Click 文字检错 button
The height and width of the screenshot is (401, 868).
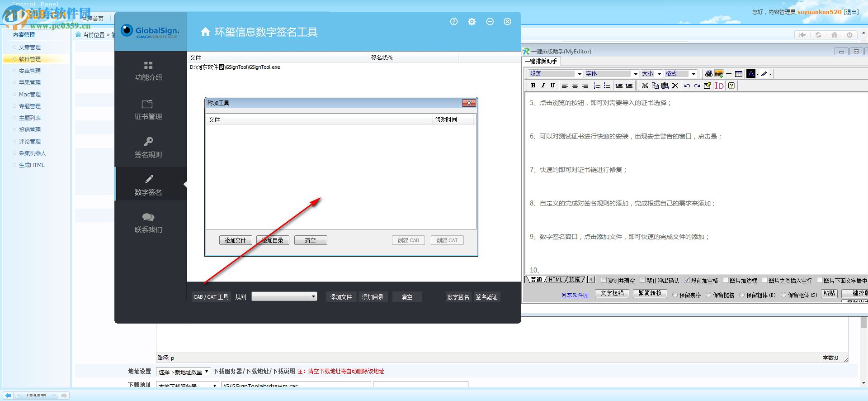coord(612,293)
